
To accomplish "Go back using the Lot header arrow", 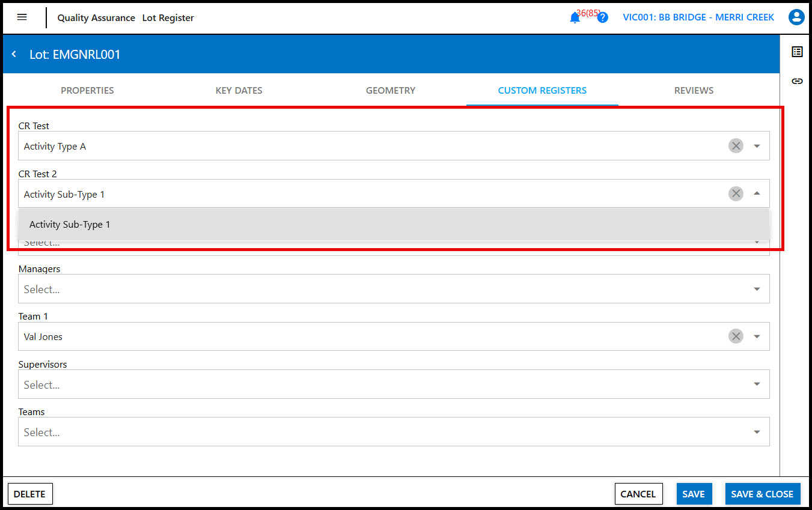I will tap(14, 55).
